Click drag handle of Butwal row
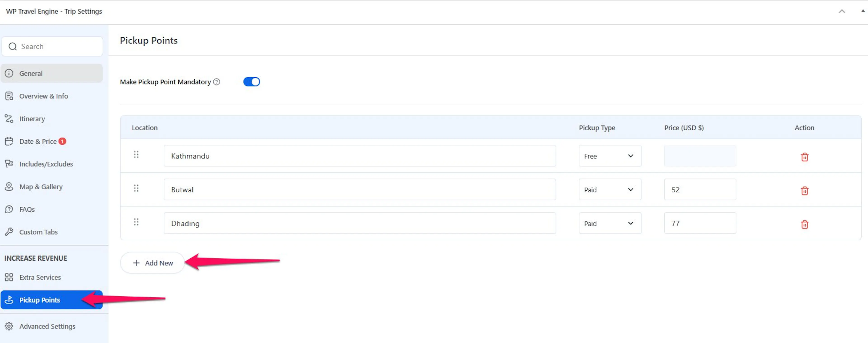 tap(136, 188)
